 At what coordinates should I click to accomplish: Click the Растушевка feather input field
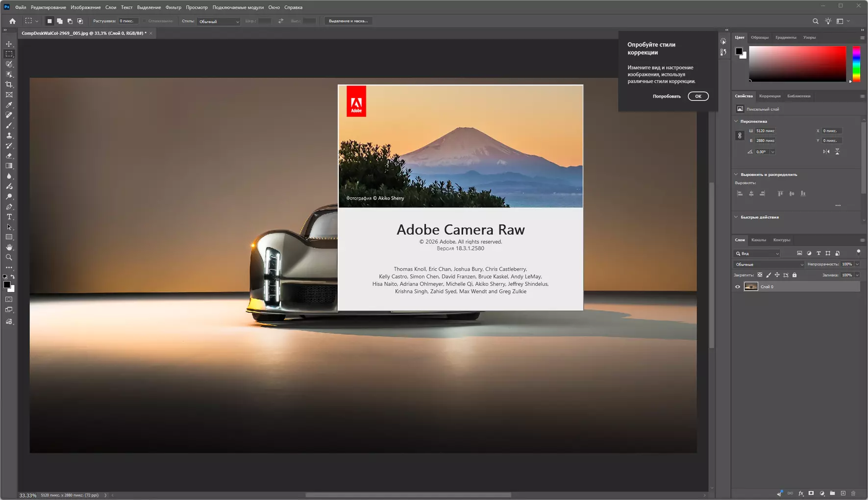click(x=128, y=21)
